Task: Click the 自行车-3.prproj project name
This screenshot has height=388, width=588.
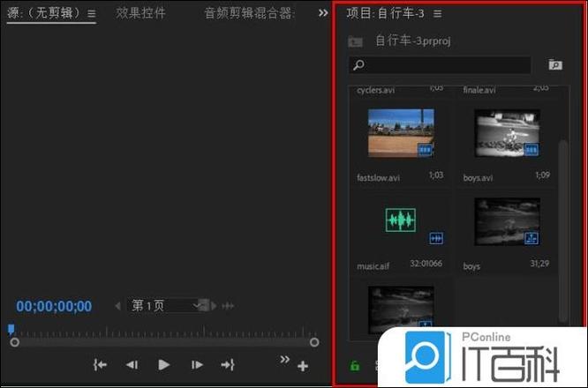Action: click(413, 41)
